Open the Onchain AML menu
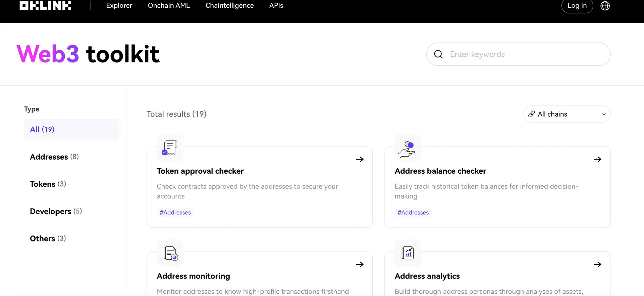 click(x=169, y=6)
